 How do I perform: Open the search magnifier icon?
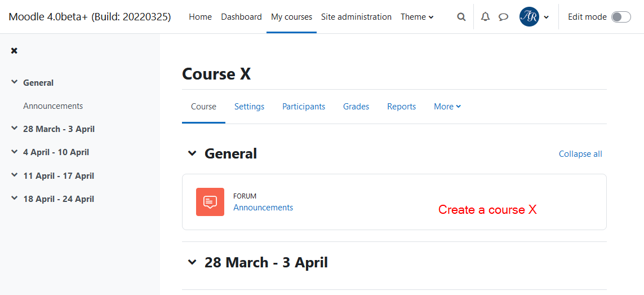click(x=461, y=17)
